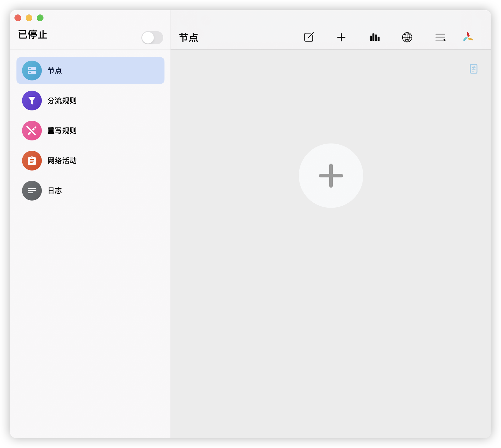
Task: Click the 节点 header title
Action: click(x=189, y=38)
